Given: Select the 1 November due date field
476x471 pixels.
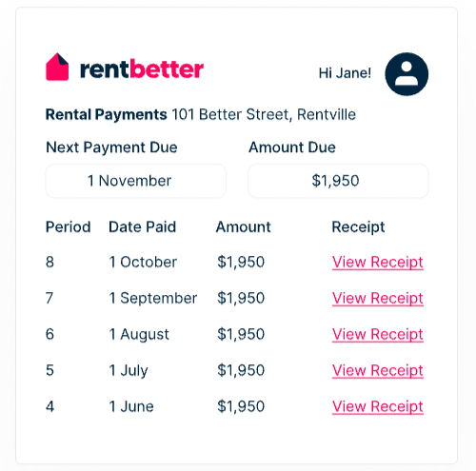Looking at the screenshot, I should [x=136, y=181].
